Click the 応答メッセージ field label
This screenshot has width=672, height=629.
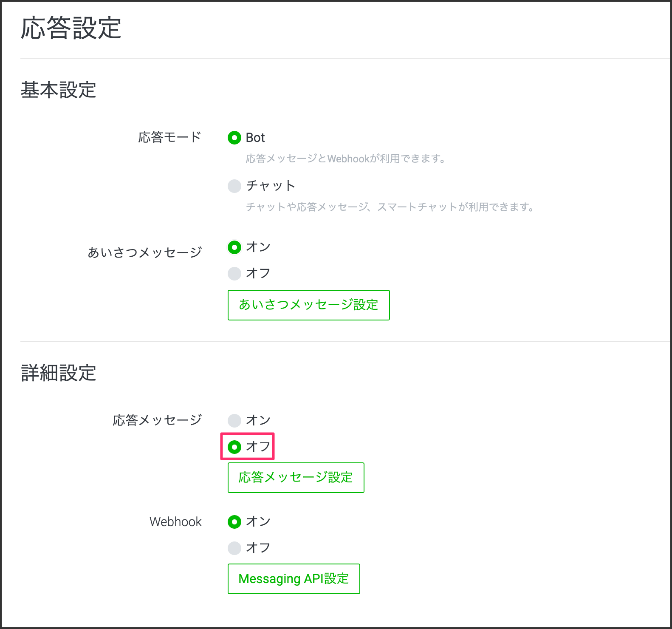(157, 420)
